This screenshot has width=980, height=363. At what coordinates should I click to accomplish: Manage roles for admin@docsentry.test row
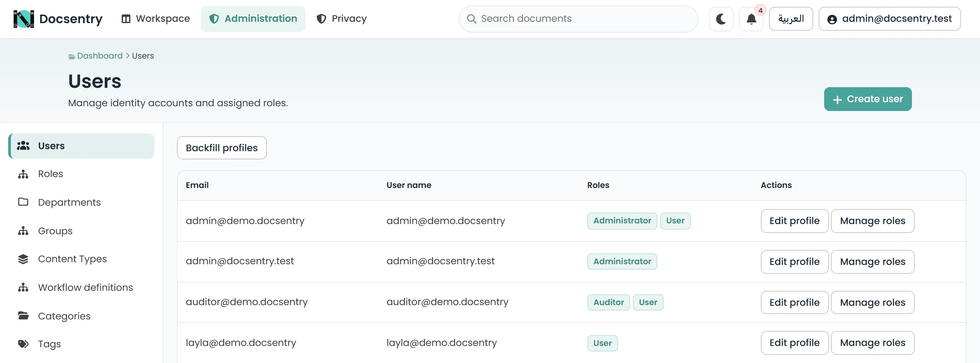point(872,262)
